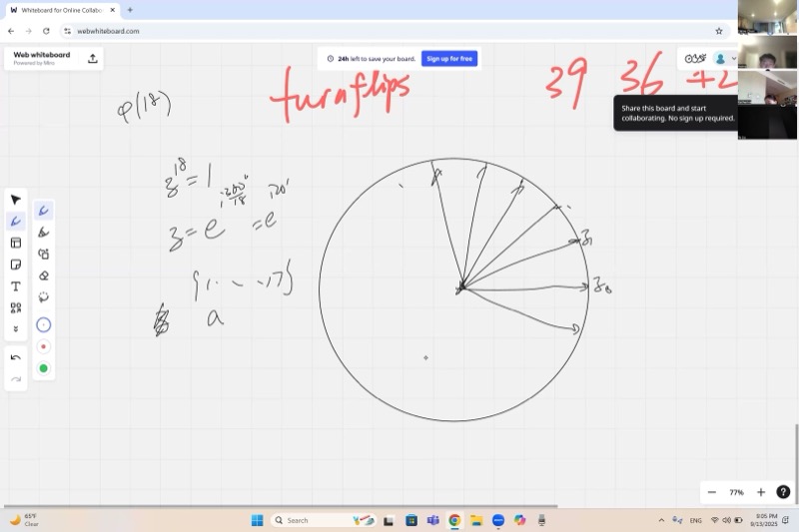Expand more tools with double chevron
This screenshot has width=799, height=532.
(16, 328)
